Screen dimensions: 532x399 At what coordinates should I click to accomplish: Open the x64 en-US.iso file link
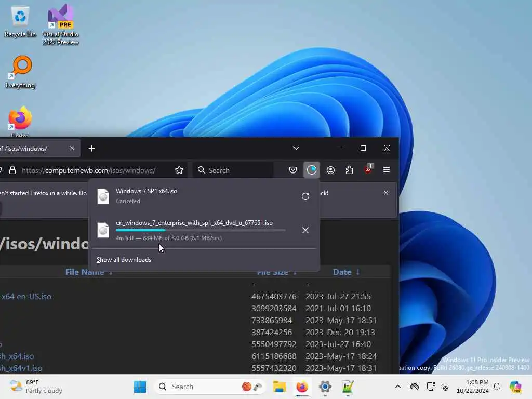point(26,296)
